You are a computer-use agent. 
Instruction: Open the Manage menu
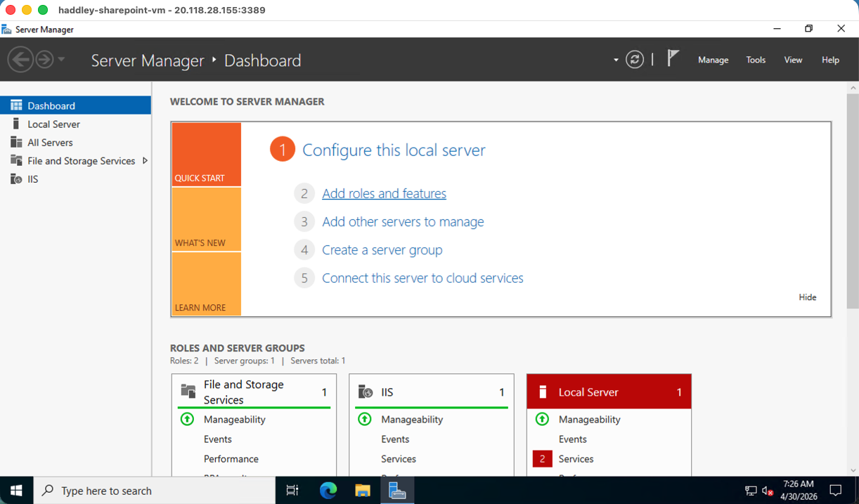[x=713, y=60]
